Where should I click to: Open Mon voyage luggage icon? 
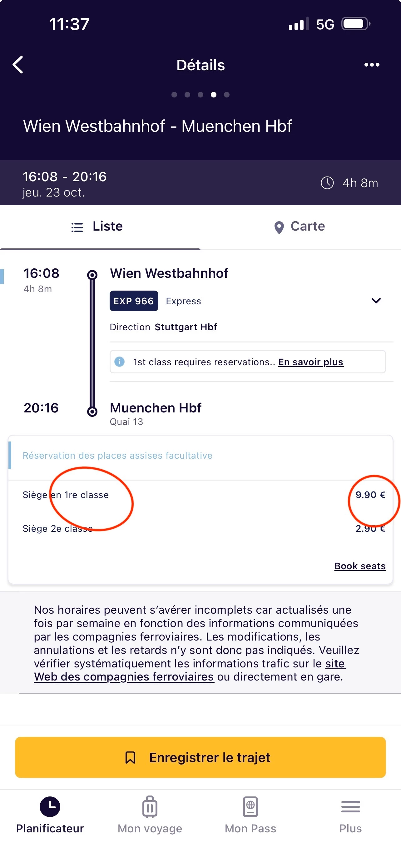[x=150, y=807]
